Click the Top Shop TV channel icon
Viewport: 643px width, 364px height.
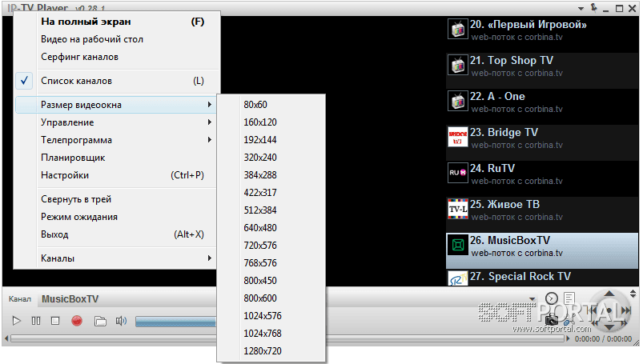[458, 65]
